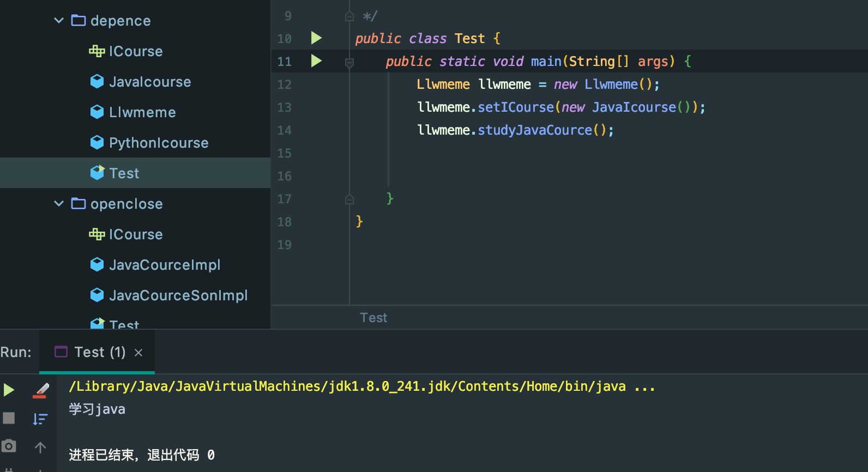Click class name Test in declaration
This screenshot has width=868, height=472.
click(x=469, y=39)
